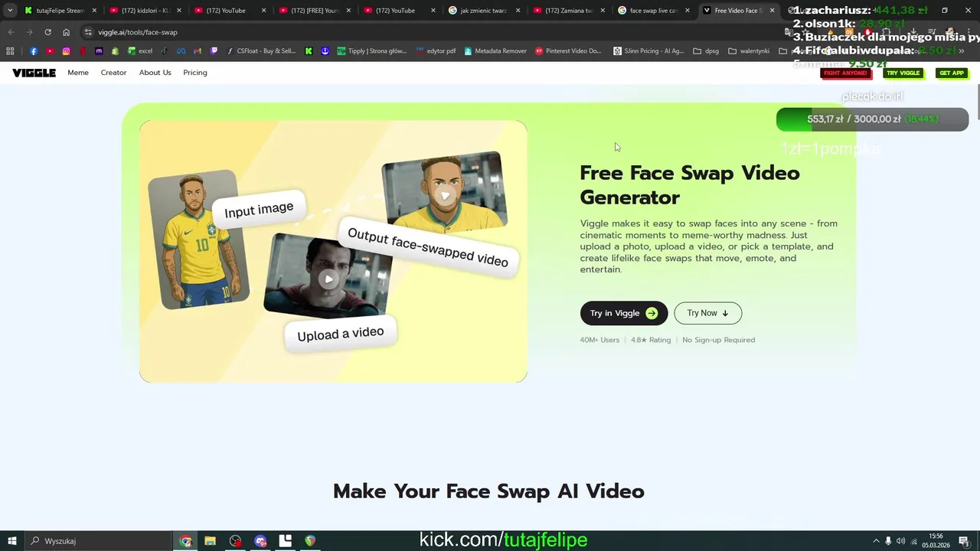Open the Tipply bookmark

(373, 51)
